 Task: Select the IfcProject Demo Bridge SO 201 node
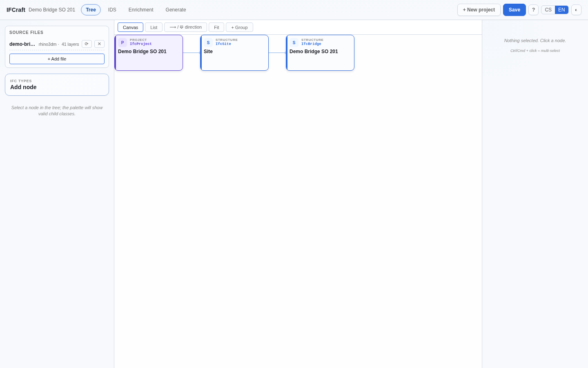click(149, 53)
